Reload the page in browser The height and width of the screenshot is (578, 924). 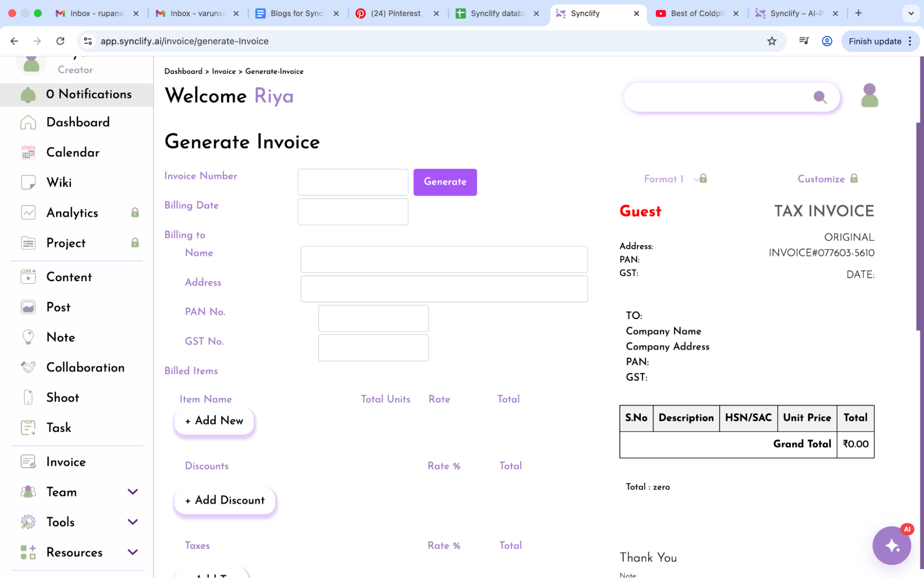(x=60, y=41)
